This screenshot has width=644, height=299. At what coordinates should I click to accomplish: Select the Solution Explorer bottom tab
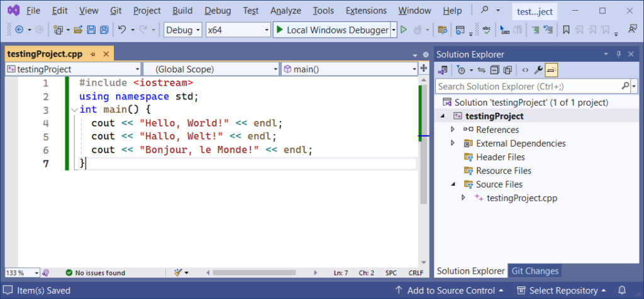(470, 271)
